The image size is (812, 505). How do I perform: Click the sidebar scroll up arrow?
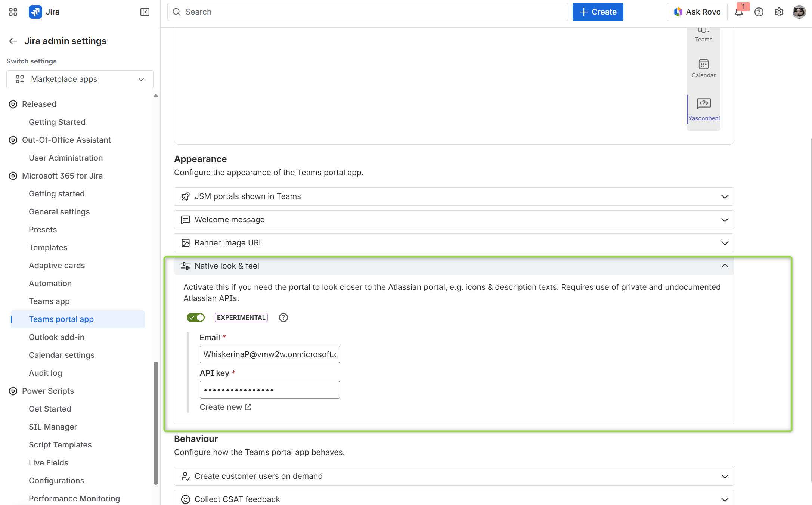point(156,96)
